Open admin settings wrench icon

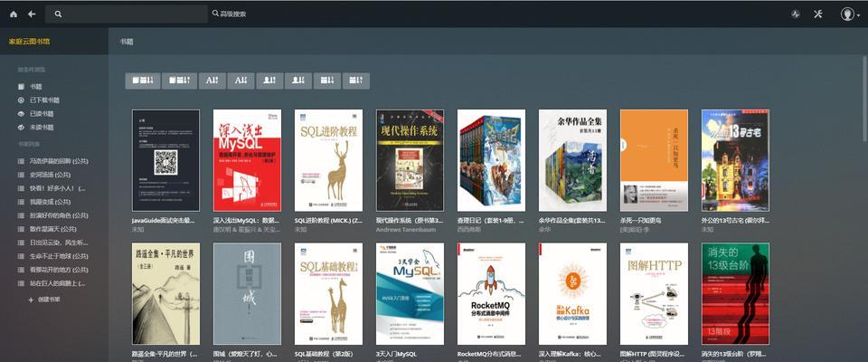(818, 14)
